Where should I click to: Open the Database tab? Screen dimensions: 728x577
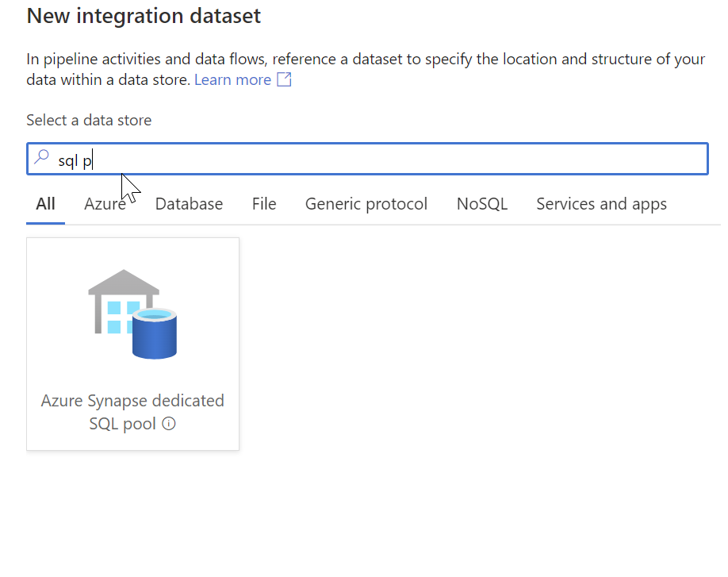coord(189,204)
